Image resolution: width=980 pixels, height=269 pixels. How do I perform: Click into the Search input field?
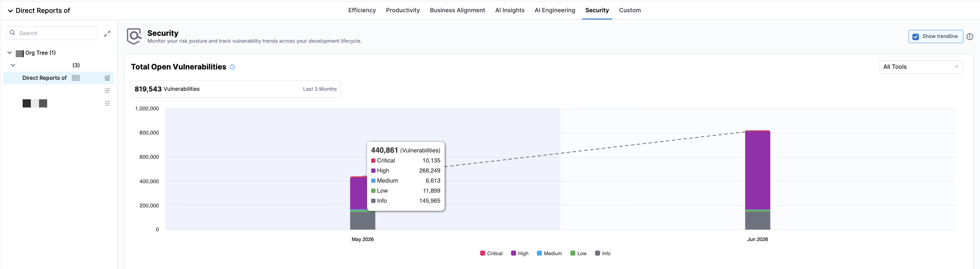click(52, 33)
